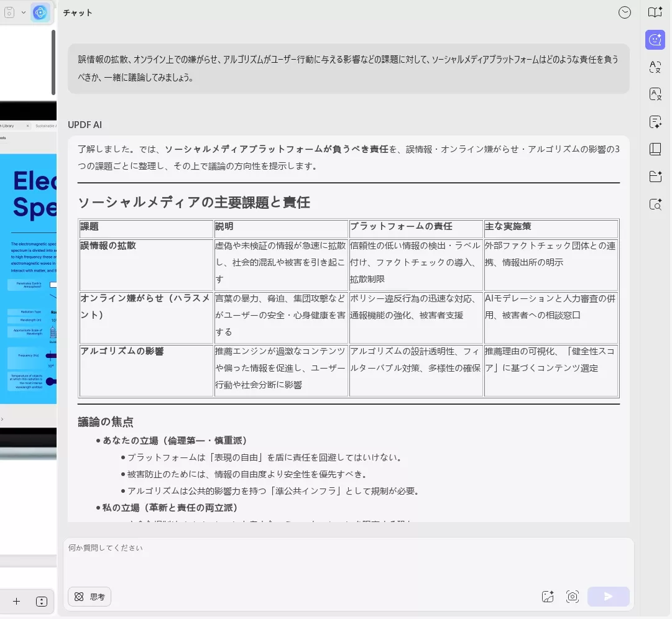Click cell starting アルゴリズムの設計透明性
This screenshot has height=619, width=672.
416,370
